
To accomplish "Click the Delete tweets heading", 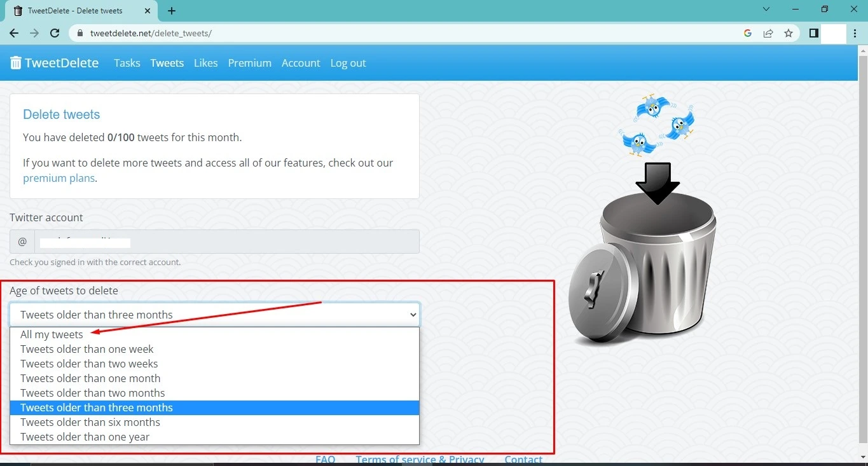I will pyautogui.click(x=62, y=114).
